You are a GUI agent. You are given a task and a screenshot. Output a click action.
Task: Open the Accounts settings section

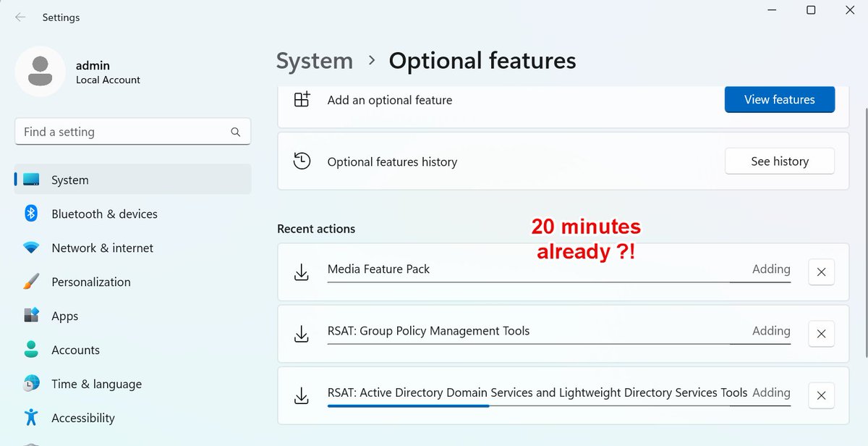point(133,350)
